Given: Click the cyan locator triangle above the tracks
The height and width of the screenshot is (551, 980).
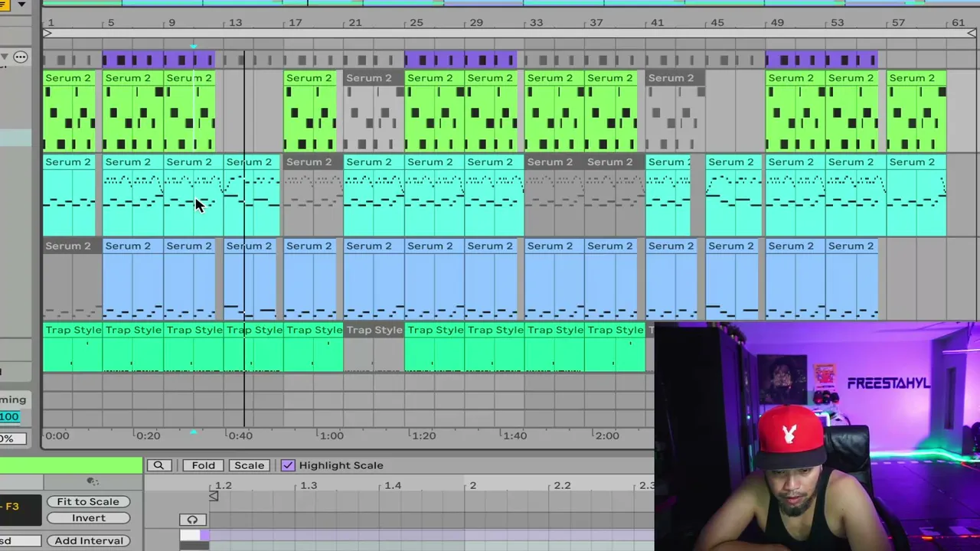Looking at the screenshot, I should (x=193, y=47).
